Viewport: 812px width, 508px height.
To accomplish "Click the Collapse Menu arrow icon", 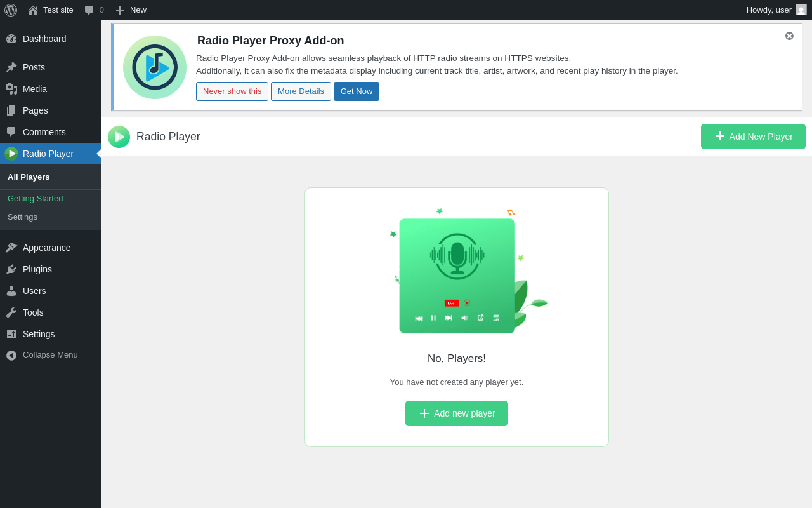I will [11, 355].
